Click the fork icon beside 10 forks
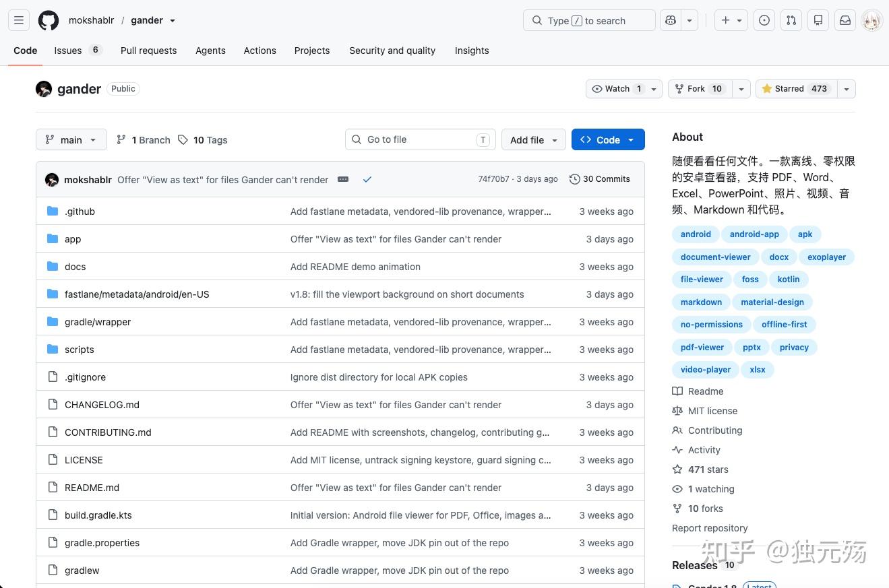889x588 pixels. pyautogui.click(x=677, y=509)
